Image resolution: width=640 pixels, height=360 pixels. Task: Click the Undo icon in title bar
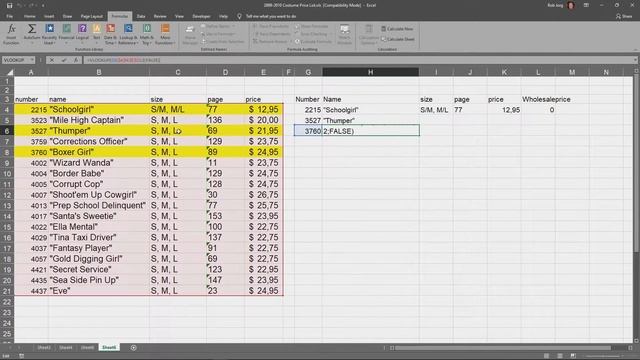[20, 5]
